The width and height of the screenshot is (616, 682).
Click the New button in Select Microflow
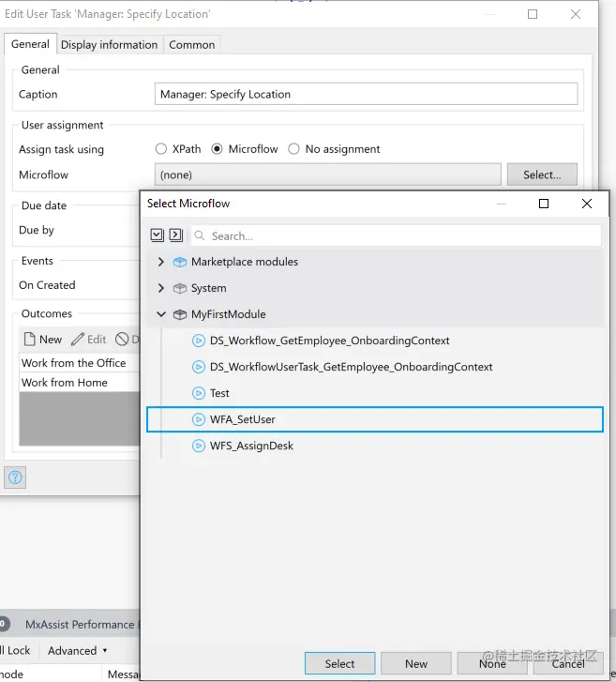[x=416, y=664]
